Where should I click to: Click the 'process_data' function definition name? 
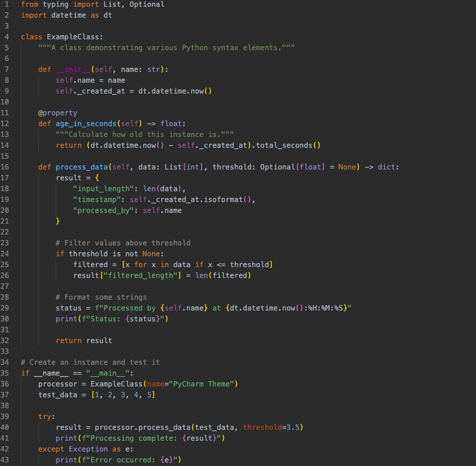point(82,167)
